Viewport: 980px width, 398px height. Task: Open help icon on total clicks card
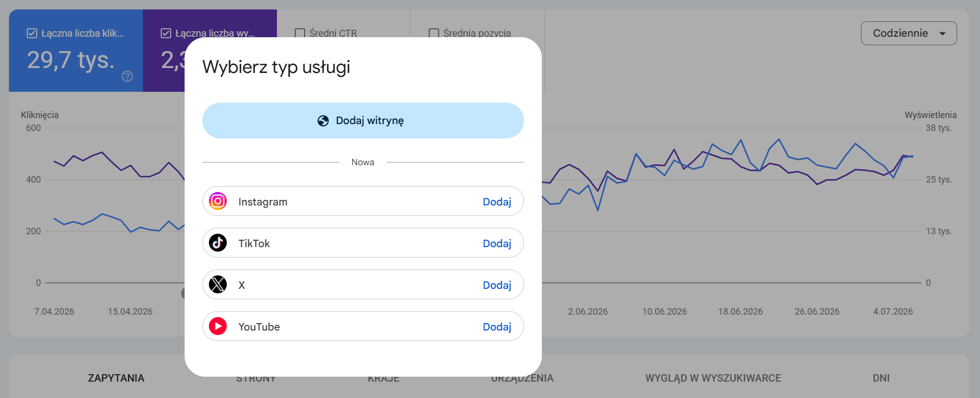(x=128, y=76)
